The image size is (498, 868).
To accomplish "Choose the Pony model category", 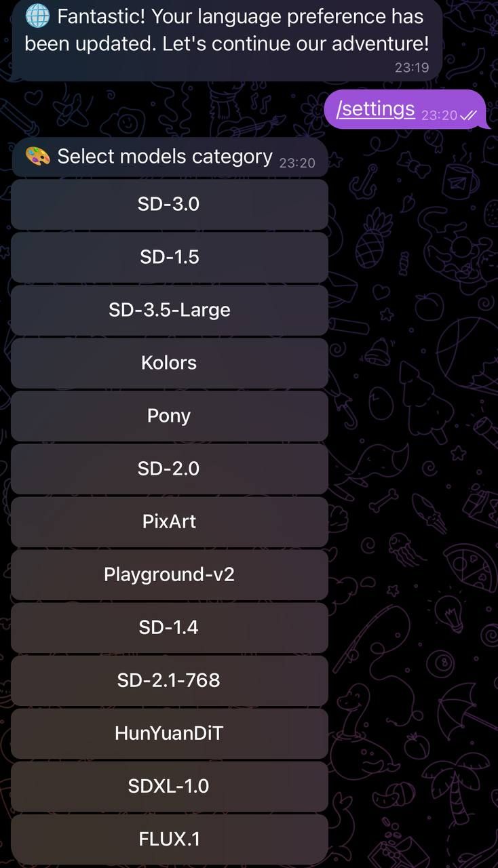I will click(168, 416).
